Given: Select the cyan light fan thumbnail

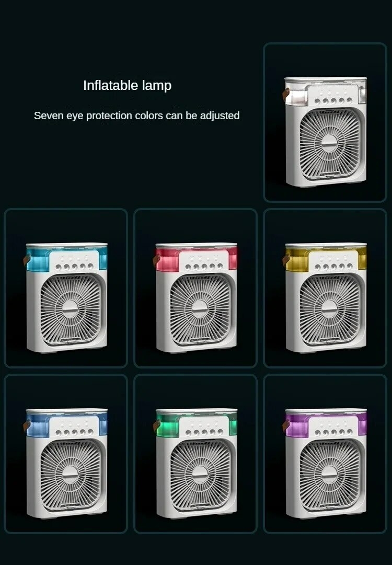Looking at the screenshot, I should (x=66, y=288).
